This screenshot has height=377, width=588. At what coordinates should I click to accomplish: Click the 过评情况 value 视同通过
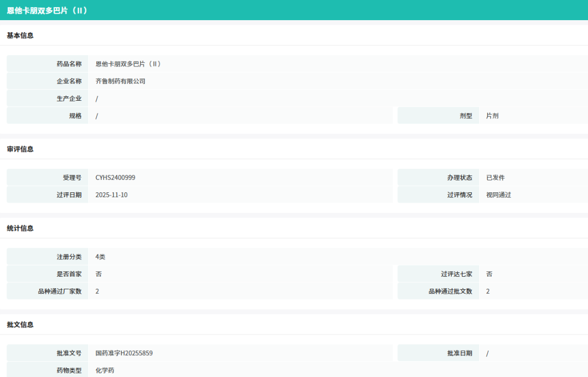click(x=498, y=195)
